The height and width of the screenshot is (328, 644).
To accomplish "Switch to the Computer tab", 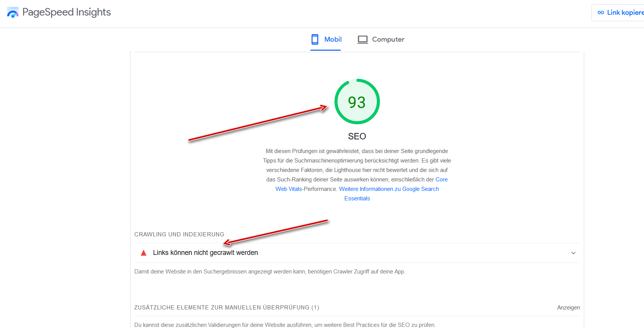I will tap(381, 39).
